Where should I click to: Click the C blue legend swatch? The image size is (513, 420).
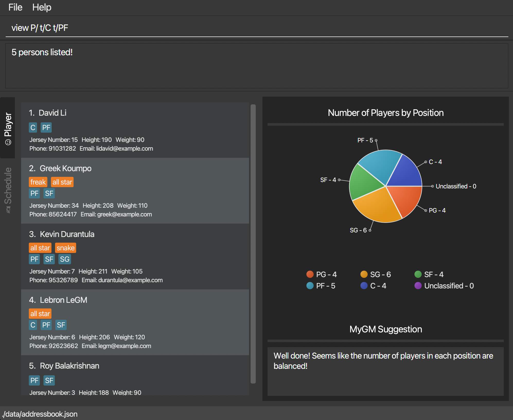(x=364, y=286)
